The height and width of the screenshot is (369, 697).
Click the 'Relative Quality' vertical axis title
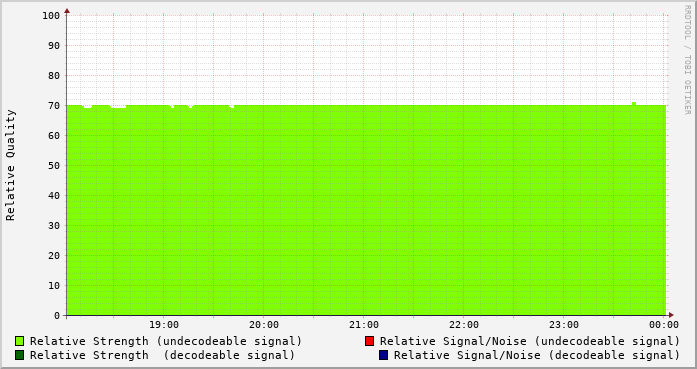point(10,165)
